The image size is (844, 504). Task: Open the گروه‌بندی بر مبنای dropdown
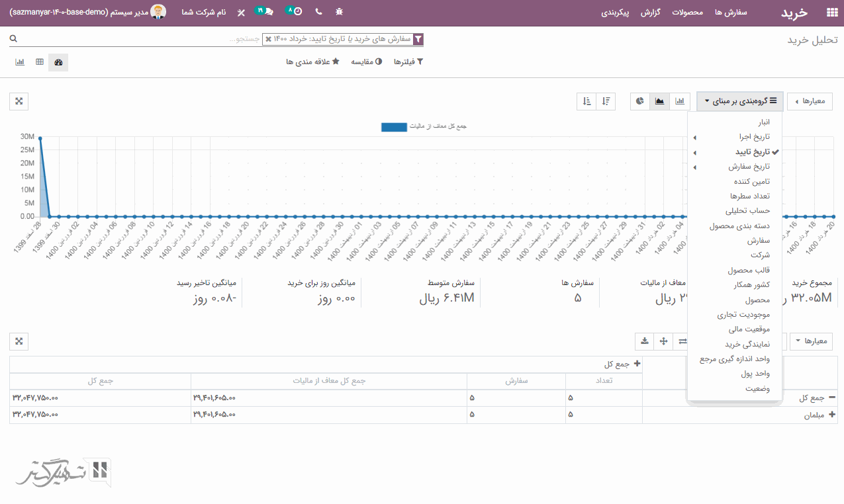pos(739,101)
